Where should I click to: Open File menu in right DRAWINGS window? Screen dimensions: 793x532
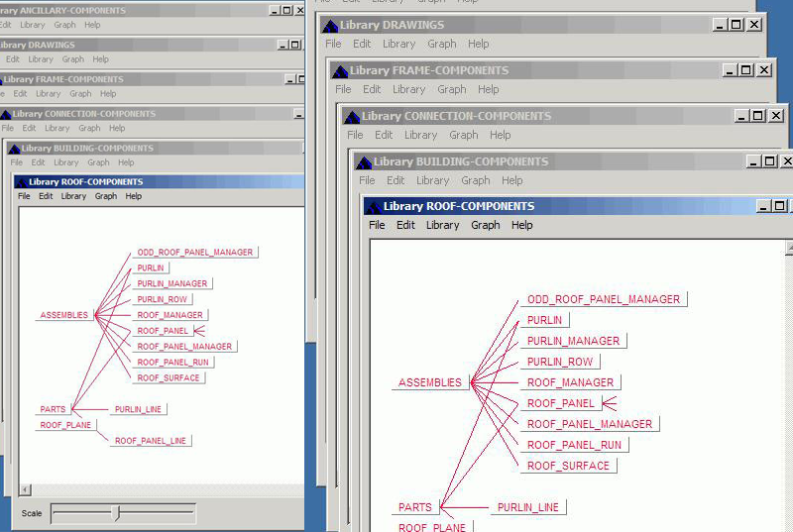[333, 44]
